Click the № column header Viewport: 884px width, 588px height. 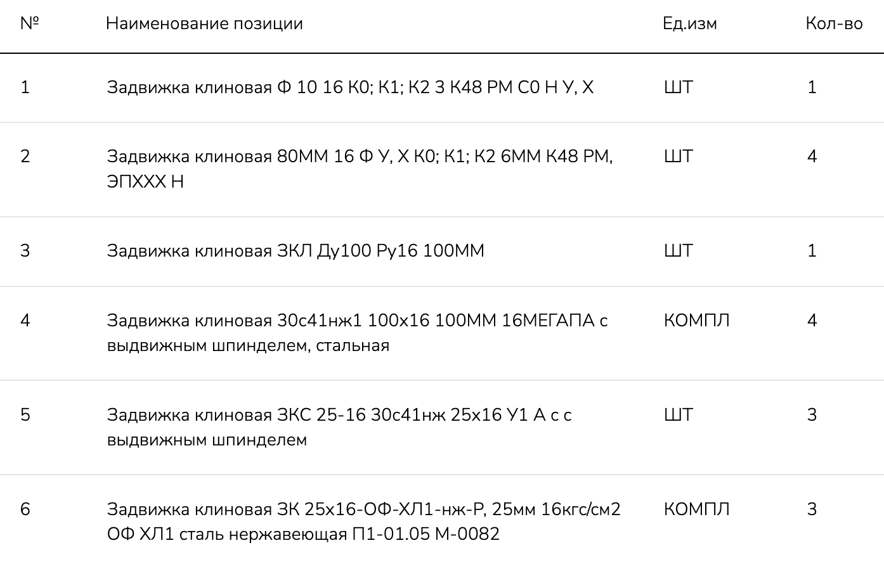pyautogui.click(x=29, y=23)
